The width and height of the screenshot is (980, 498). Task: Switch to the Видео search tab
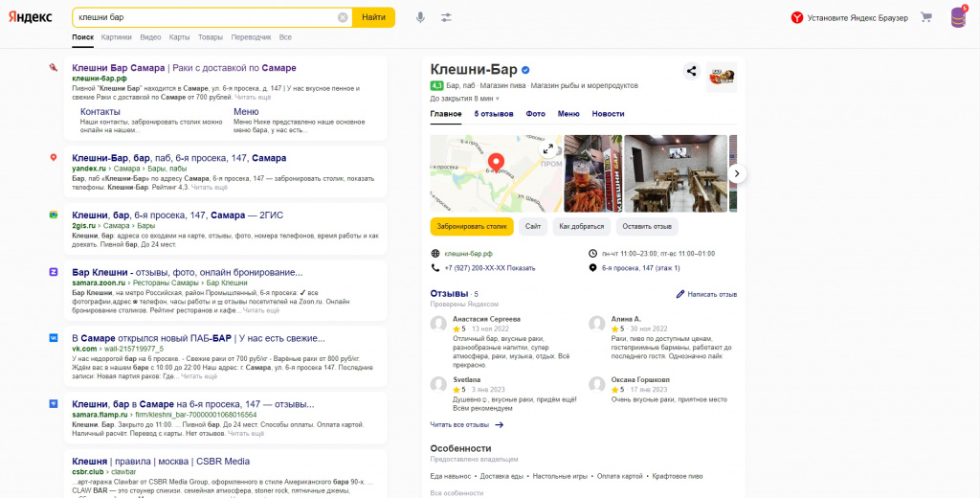pyautogui.click(x=150, y=37)
